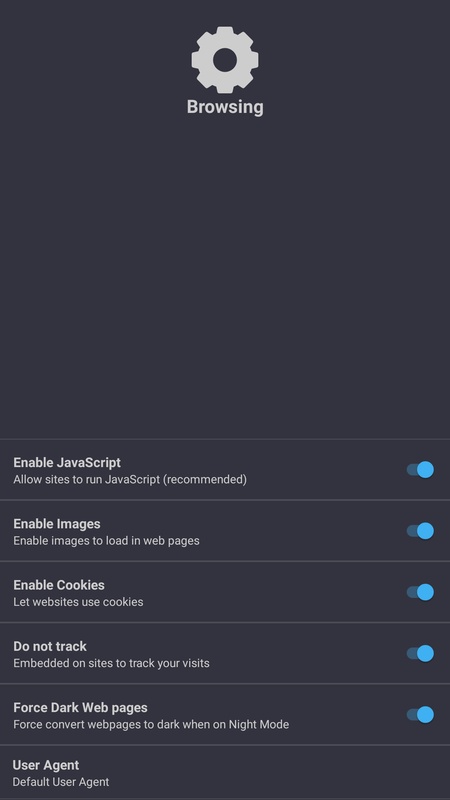Click 'Let websites use cookies' description
This screenshot has width=450, height=800.
[78, 602]
